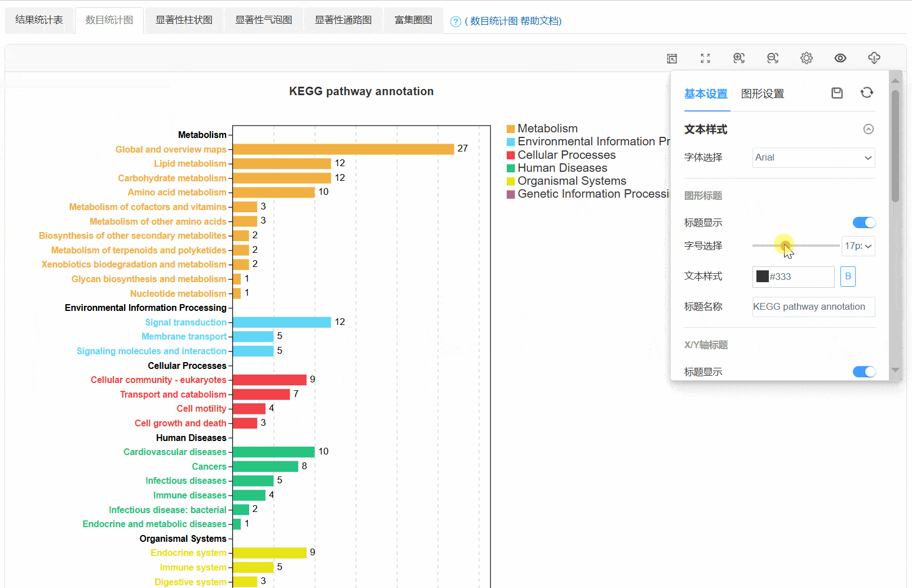The height and width of the screenshot is (588, 912).
Task: Collapse the 文本样式 section
Action: (x=869, y=129)
